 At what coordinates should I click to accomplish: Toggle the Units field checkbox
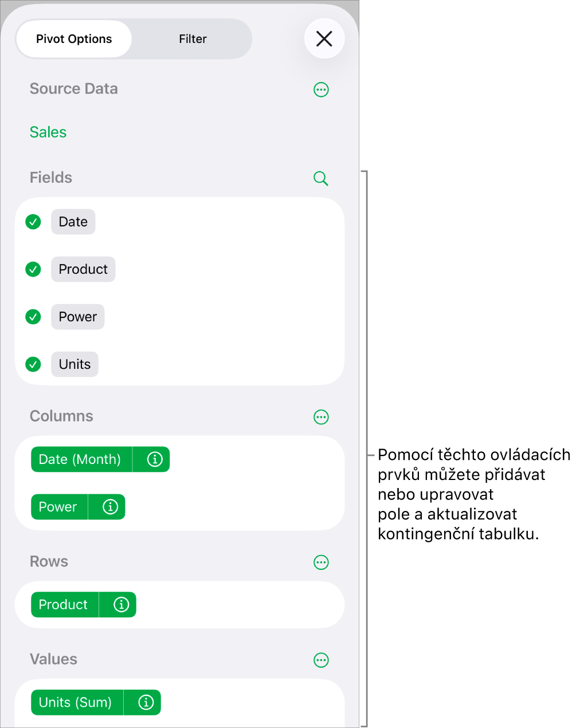(x=33, y=364)
